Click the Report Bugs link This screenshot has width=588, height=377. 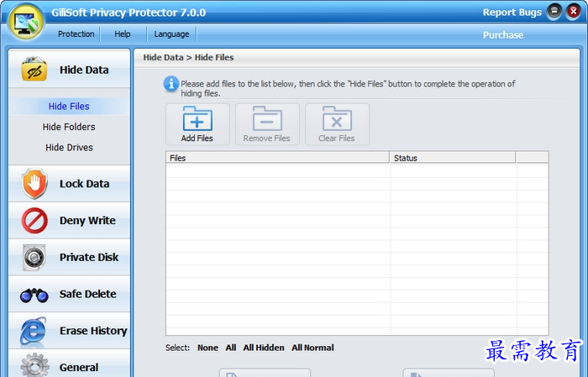pyautogui.click(x=512, y=13)
